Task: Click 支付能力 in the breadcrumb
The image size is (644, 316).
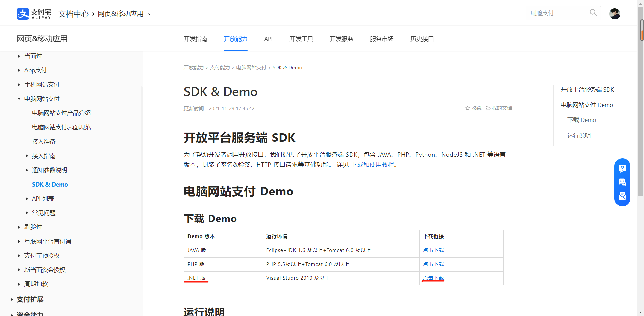Action: 220,68
